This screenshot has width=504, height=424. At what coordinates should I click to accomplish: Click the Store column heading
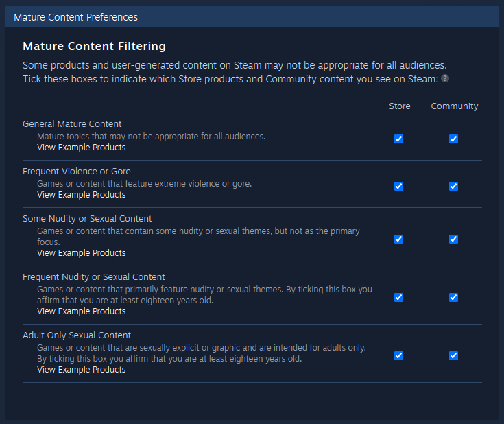400,106
